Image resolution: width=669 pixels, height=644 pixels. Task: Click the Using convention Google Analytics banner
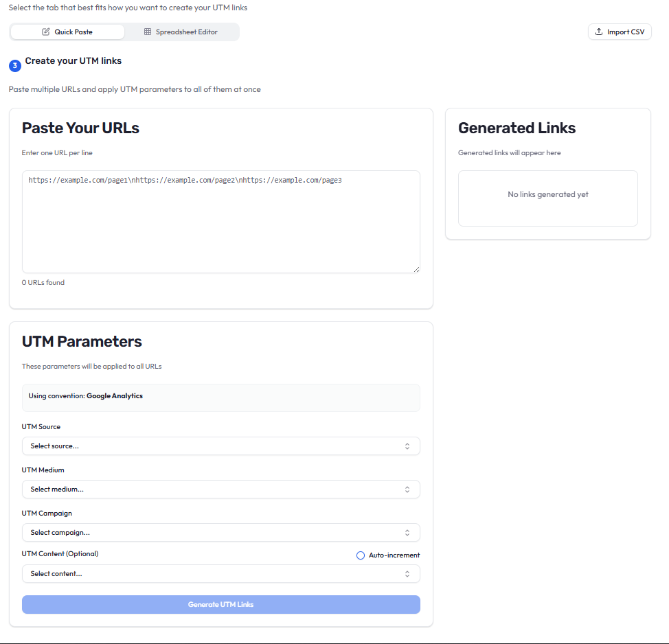[221, 398]
